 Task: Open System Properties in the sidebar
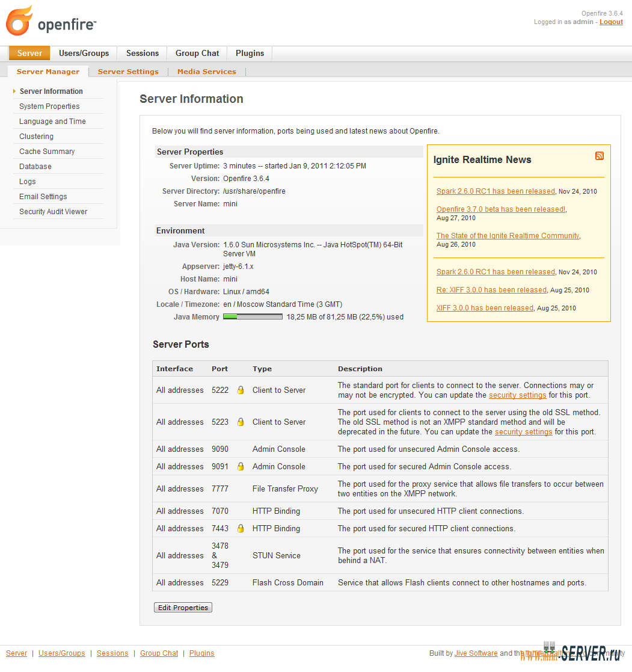(49, 106)
